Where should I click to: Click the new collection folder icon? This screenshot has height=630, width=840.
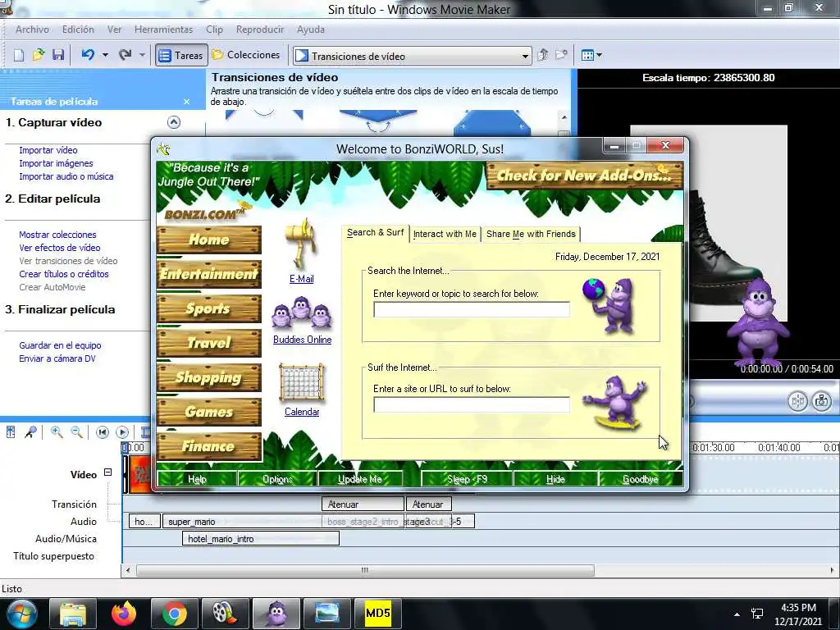pos(561,55)
